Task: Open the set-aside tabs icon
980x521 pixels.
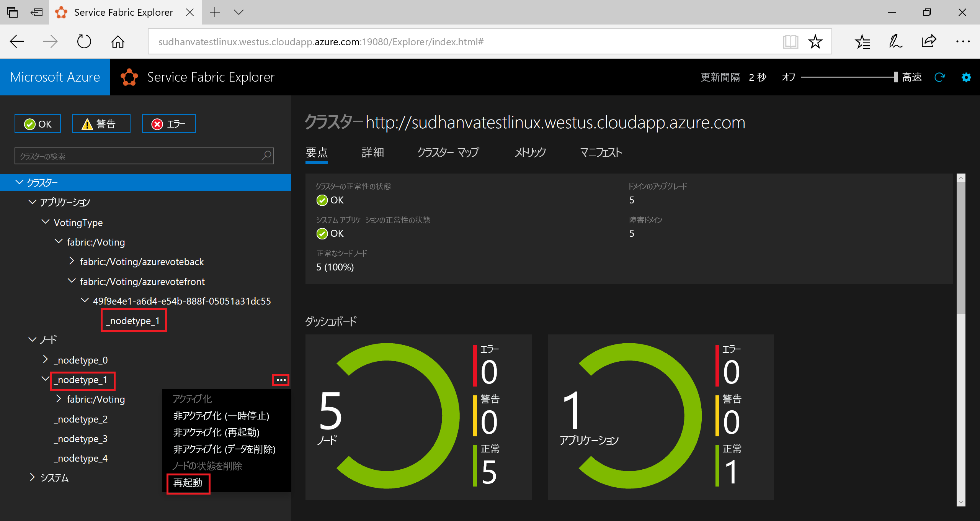Action: coord(12,12)
